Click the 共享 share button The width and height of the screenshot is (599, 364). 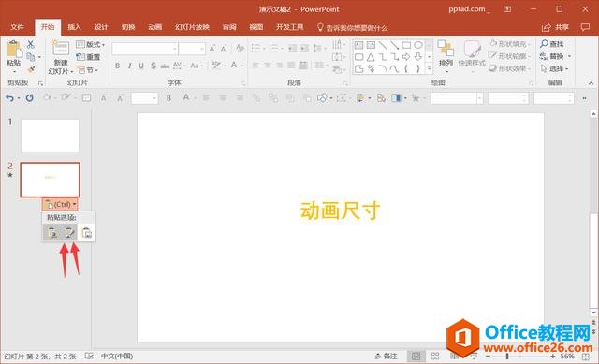tap(555, 27)
